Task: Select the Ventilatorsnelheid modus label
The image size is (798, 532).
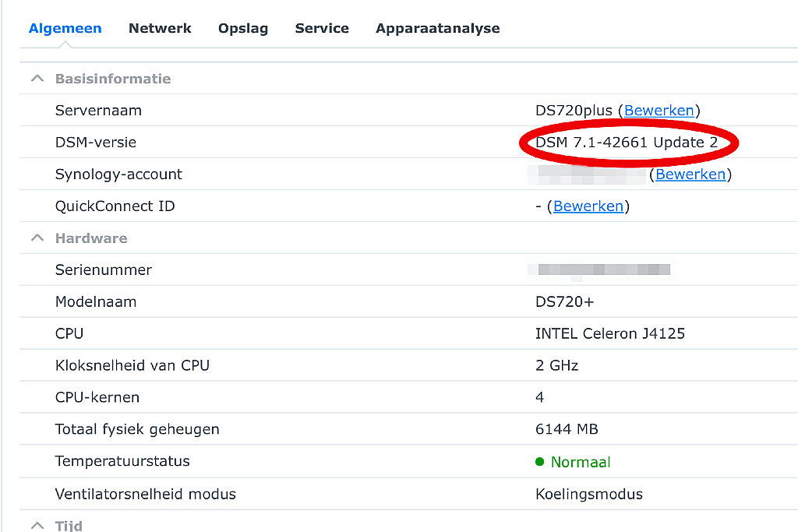Action: coord(146,495)
